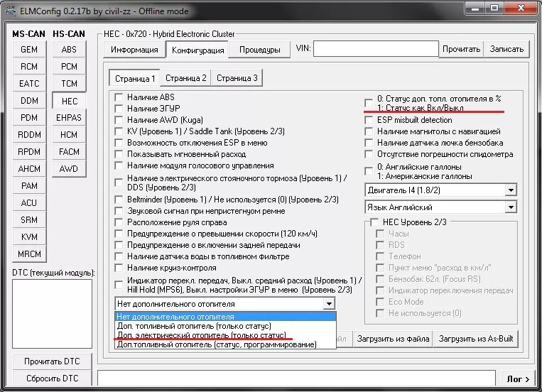Open the GEM module
542x392 pixels.
tap(29, 50)
